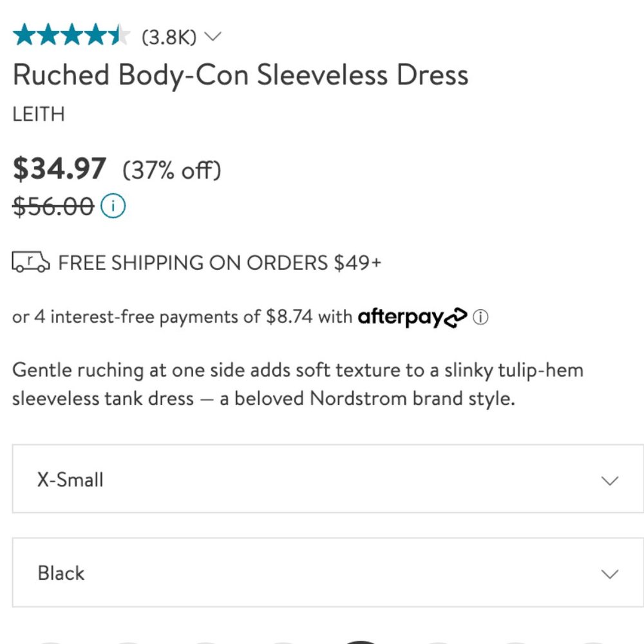644x644 pixels.
Task: Click the crossed-out $56.00 original price
Action: click(x=53, y=206)
